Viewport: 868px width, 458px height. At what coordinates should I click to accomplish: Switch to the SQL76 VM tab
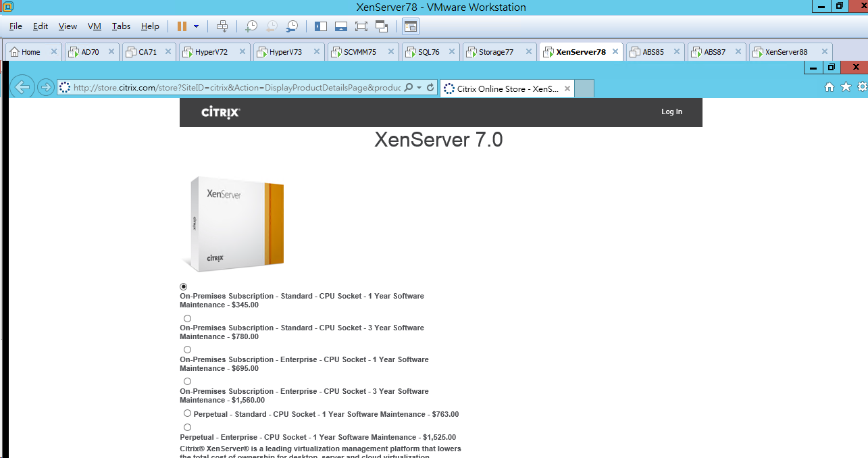(430, 52)
